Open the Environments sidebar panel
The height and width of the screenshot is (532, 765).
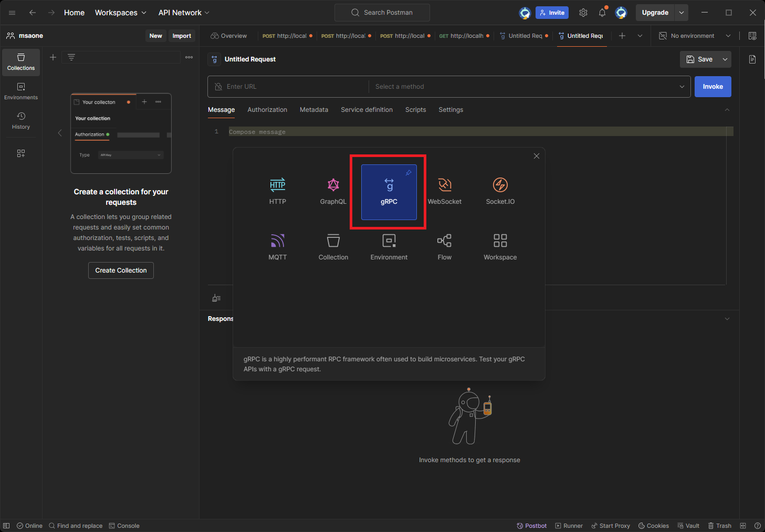[21, 91]
